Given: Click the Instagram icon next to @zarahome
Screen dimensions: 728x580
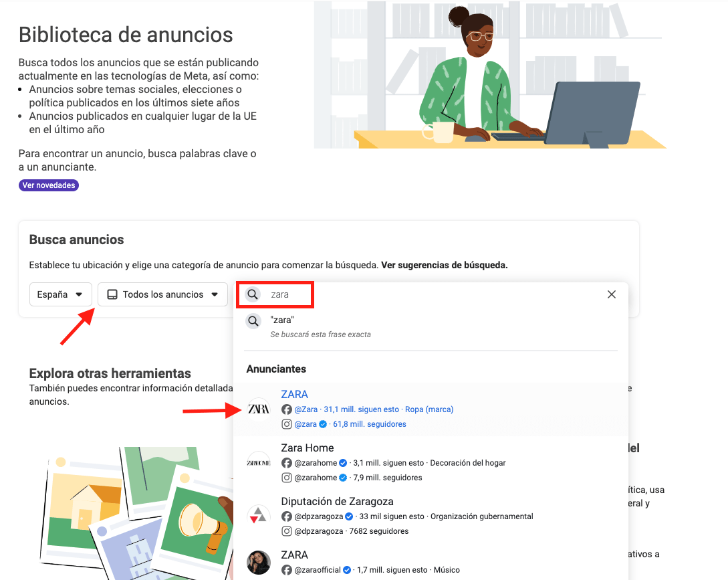Looking at the screenshot, I should pyautogui.click(x=287, y=477).
